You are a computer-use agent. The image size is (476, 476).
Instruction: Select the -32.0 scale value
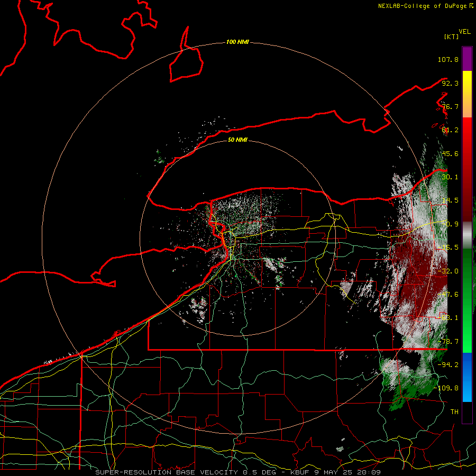(x=448, y=271)
